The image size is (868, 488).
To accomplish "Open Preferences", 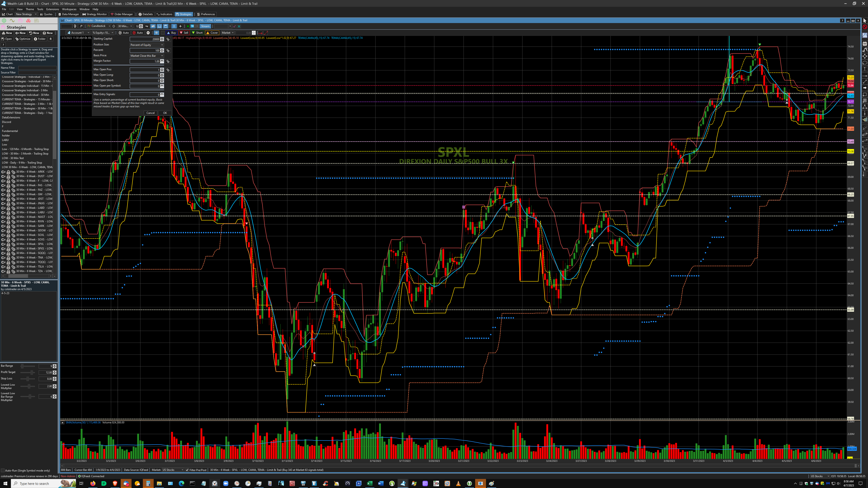I will click(x=206, y=14).
